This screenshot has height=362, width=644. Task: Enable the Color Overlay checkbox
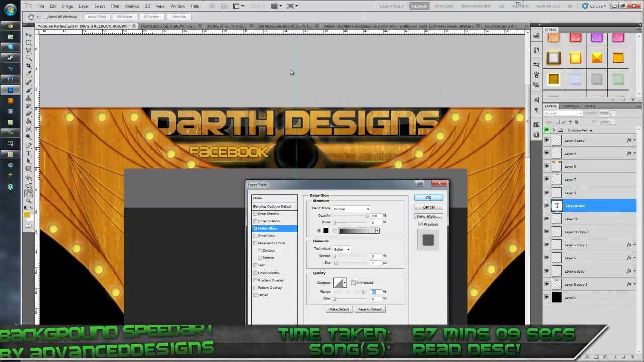click(x=255, y=273)
